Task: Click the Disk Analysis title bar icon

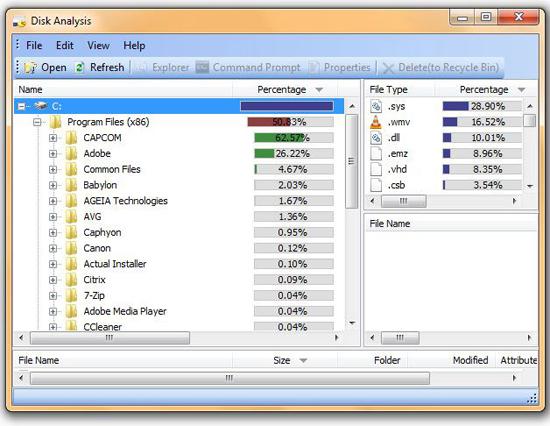Action: (x=20, y=22)
